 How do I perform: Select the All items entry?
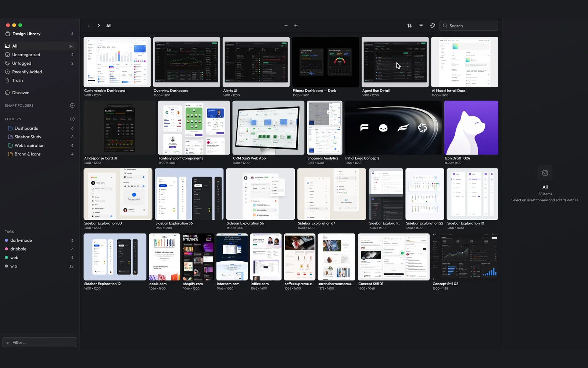(40, 46)
